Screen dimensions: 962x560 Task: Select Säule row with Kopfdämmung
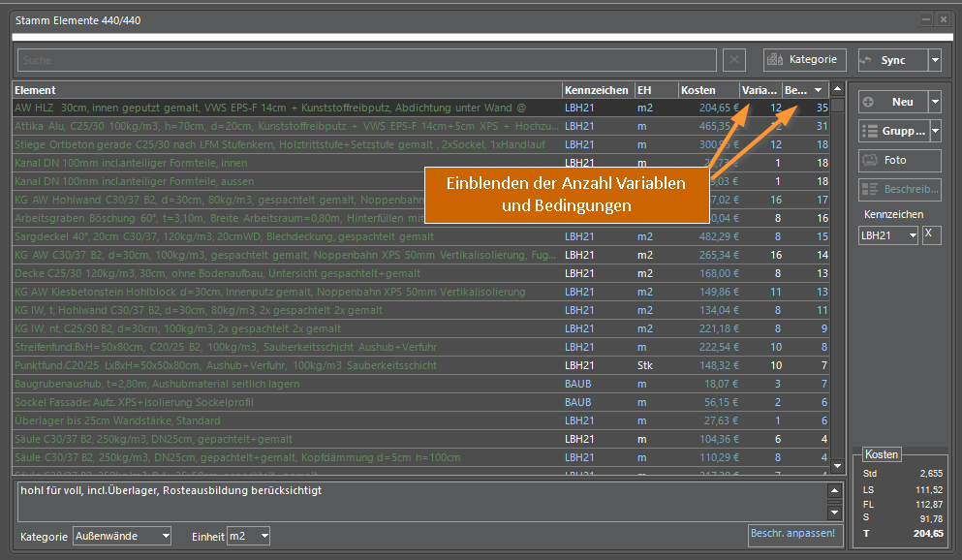[x=420, y=457]
